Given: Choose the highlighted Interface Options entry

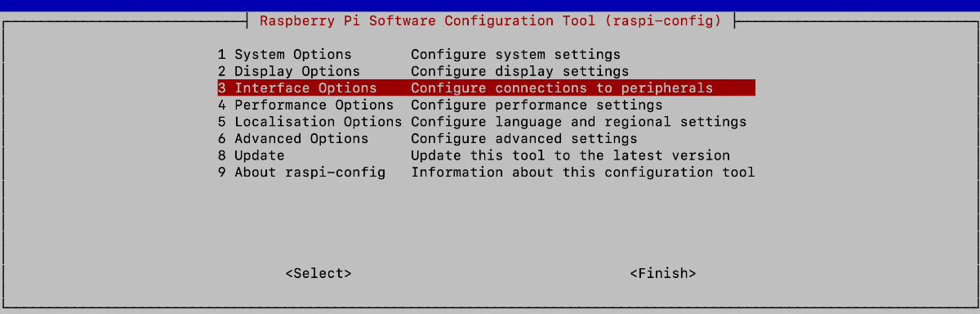Looking at the screenshot, I should pyautogui.click(x=486, y=87).
